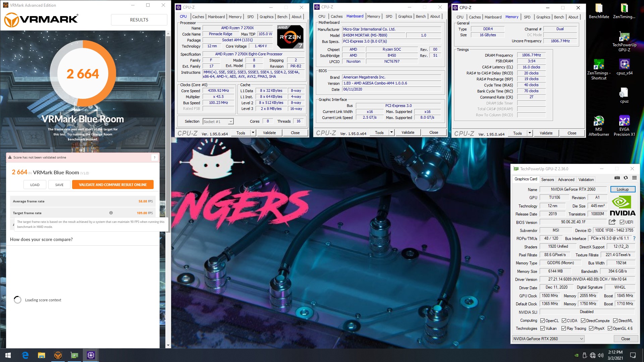The image size is (644, 362).
Task: Open Graphics tab in Memory CPU-Z window
Action: tap(543, 17)
